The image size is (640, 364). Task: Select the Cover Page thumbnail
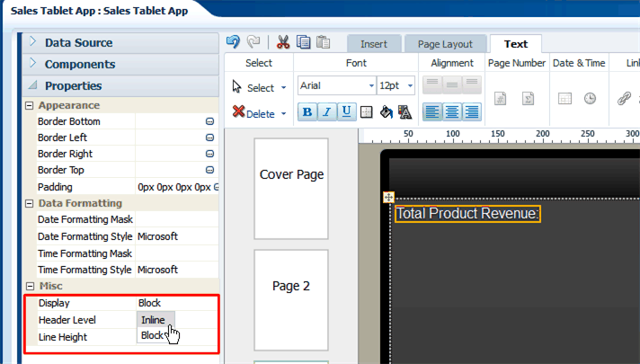click(x=291, y=175)
